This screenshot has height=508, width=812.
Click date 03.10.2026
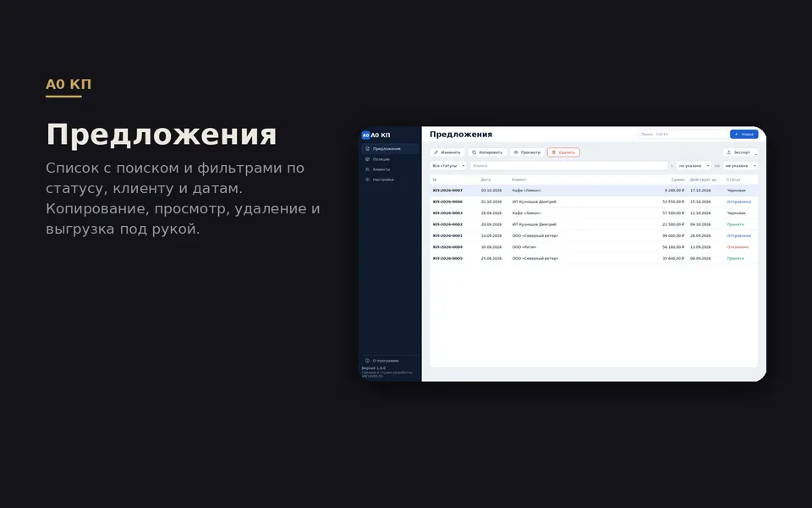point(491,190)
